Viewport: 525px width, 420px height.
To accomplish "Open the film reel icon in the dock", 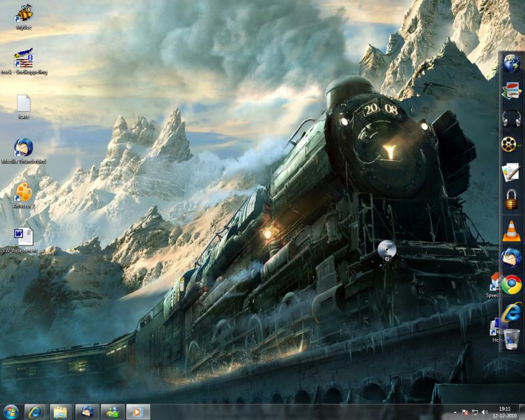I will coord(510,144).
